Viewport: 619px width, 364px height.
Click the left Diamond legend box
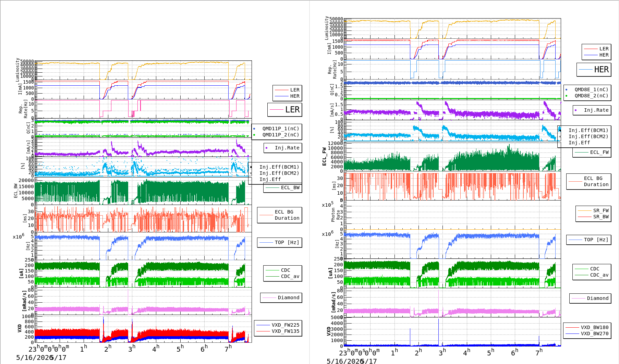(281, 298)
